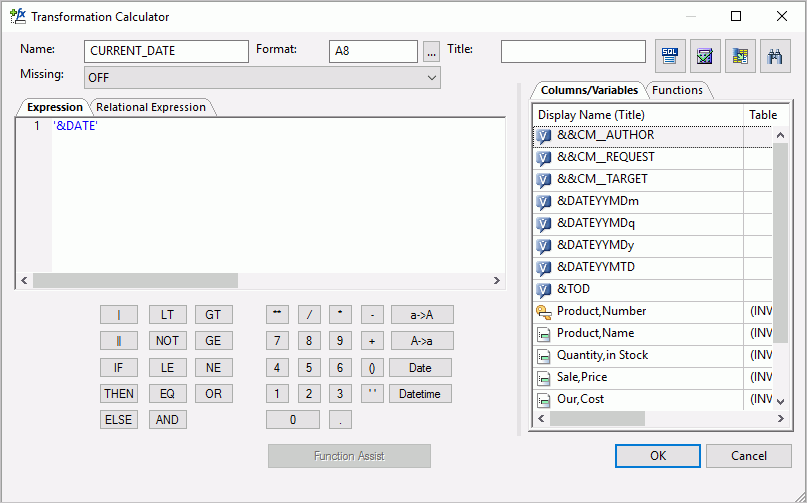
Task: Insert the NE operator
Action: pyautogui.click(x=214, y=368)
